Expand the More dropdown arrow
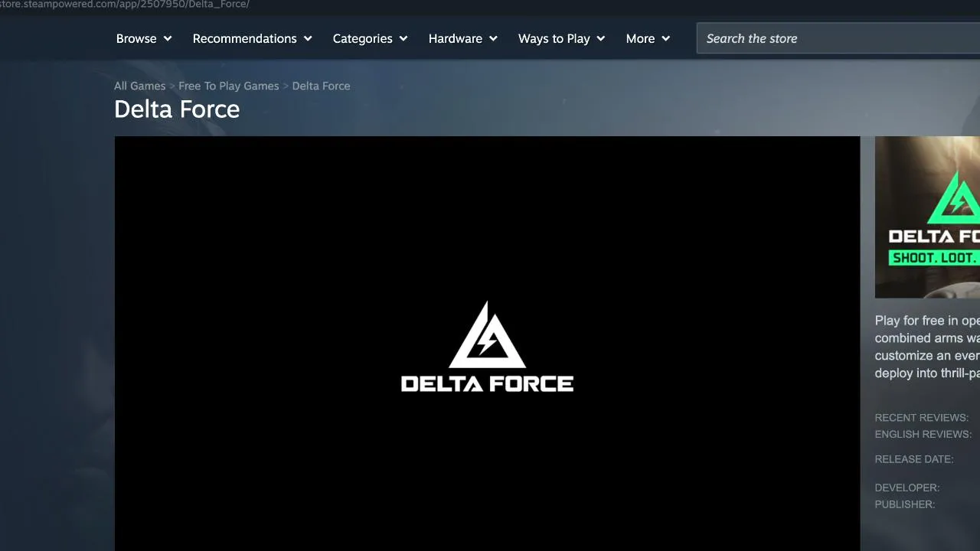 (666, 38)
